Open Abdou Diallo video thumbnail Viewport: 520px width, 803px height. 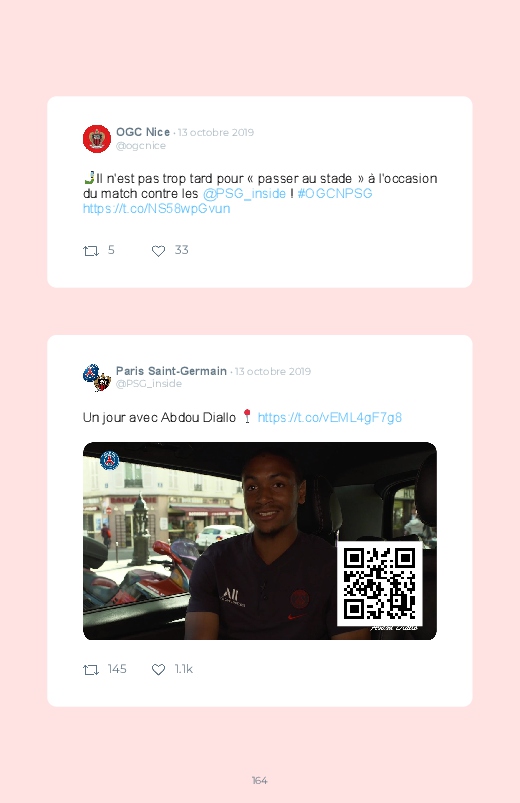click(260, 541)
